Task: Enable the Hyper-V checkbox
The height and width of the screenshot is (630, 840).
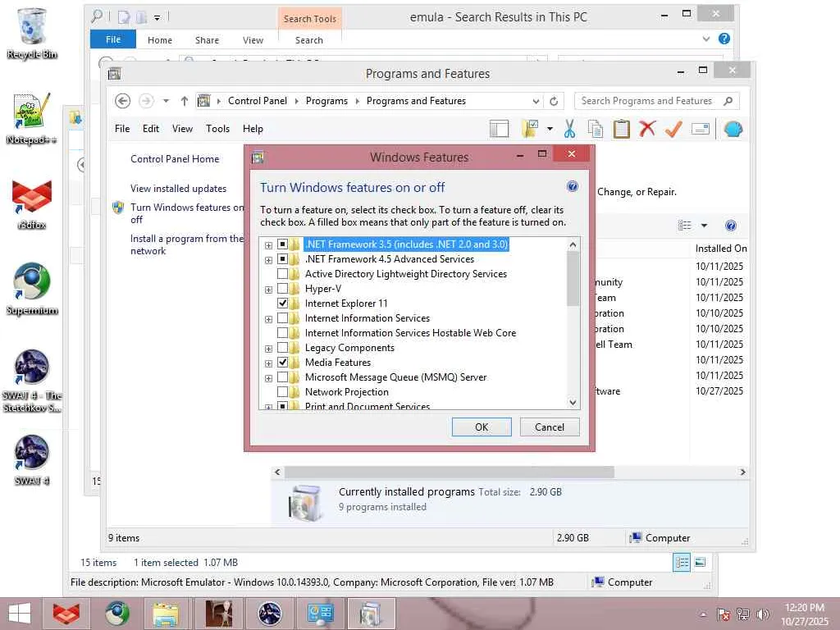Action: coord(282,289)
